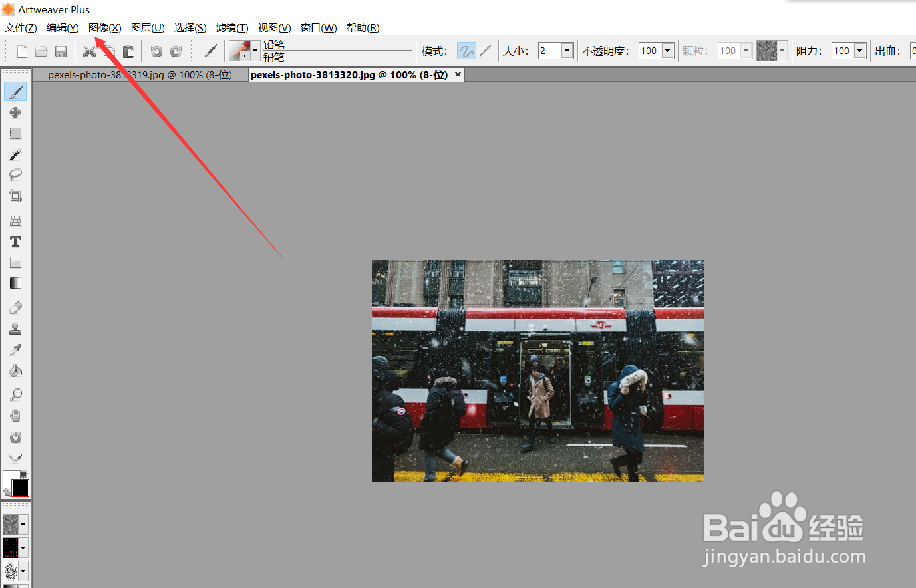This screenshot has height=588, width=916.
Task: Expand the resistance dropdown arrow
Action: click(860, 51)
